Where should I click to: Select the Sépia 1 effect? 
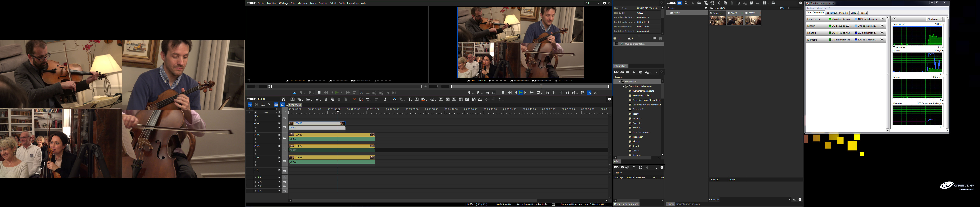click(636, 141)
